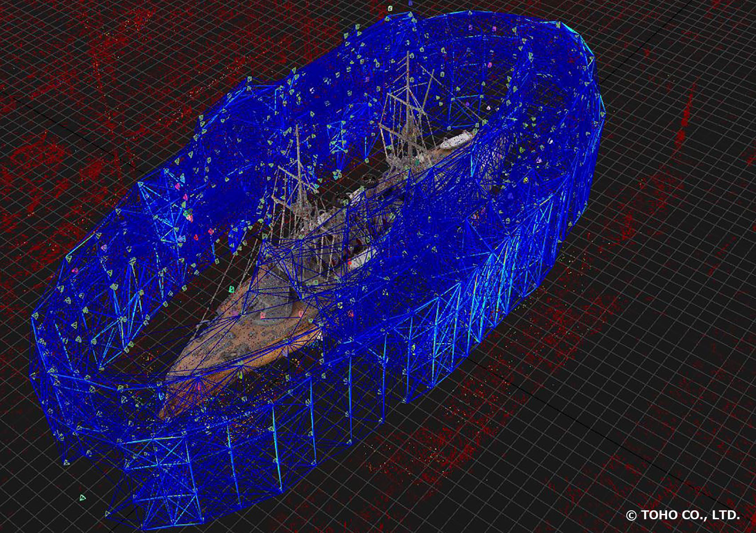Select the magenta marker at the ship's bow tip
The width and height of the screenshot is (756, 533).
(199, 387)
